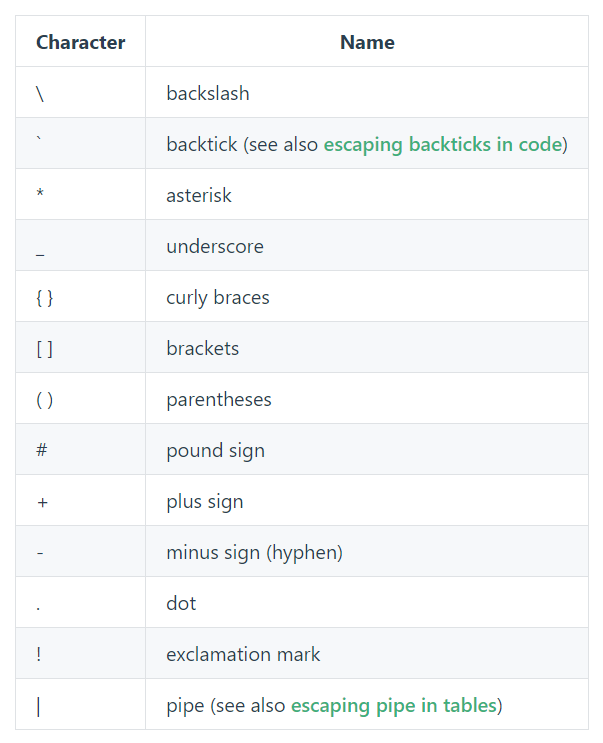
Task: Click the curly braces symbol cell
Action: [x=81, y=297]
